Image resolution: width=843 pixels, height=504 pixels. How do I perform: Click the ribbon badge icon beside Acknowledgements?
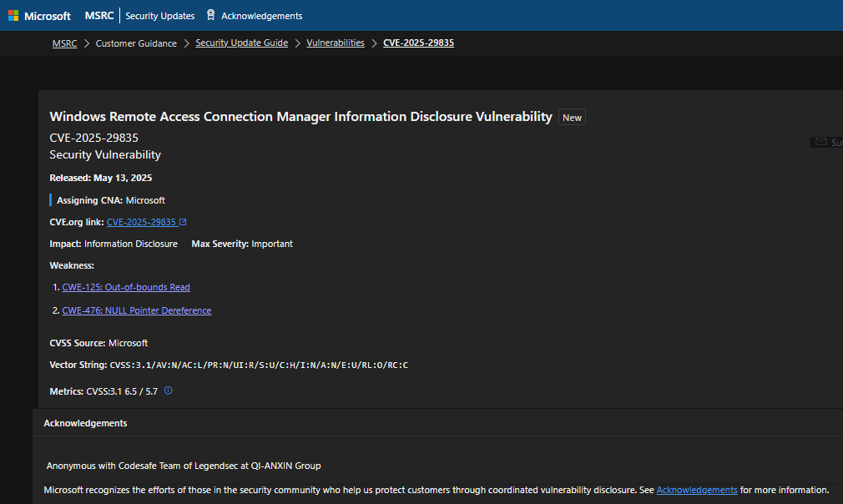click(210, 15)
